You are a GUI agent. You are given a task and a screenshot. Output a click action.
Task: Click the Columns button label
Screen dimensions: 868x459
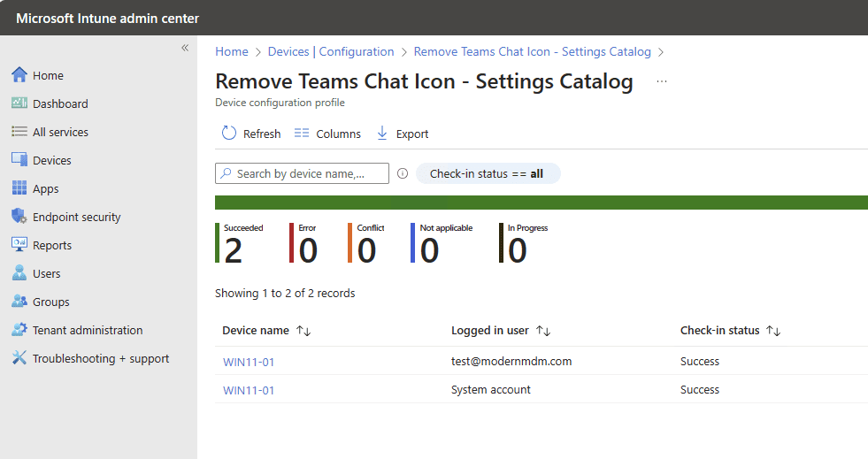pyautogui.click(x=338, y=134)
